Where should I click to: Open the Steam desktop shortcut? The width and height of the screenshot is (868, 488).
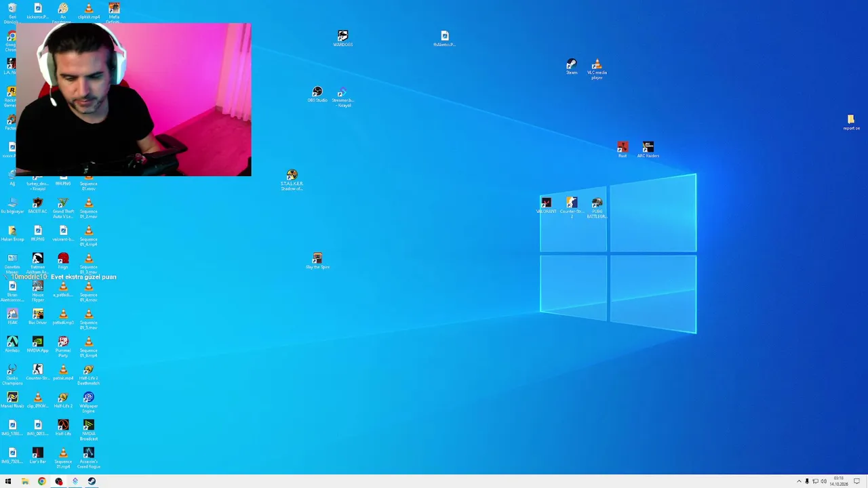tap(572, 66)
